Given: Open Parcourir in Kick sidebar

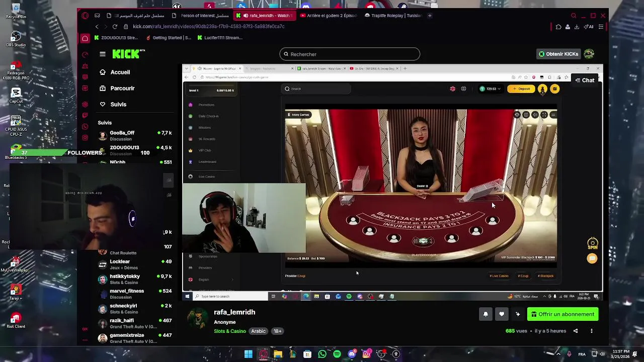Looking at the screenshot, I should (x=117, y=88).
